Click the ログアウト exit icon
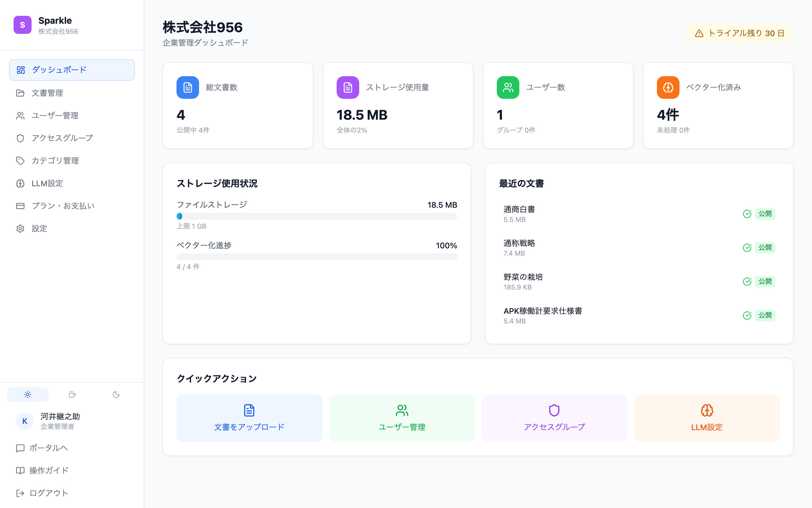The width and height of the screenshot is (812, 508). (20, 493)
